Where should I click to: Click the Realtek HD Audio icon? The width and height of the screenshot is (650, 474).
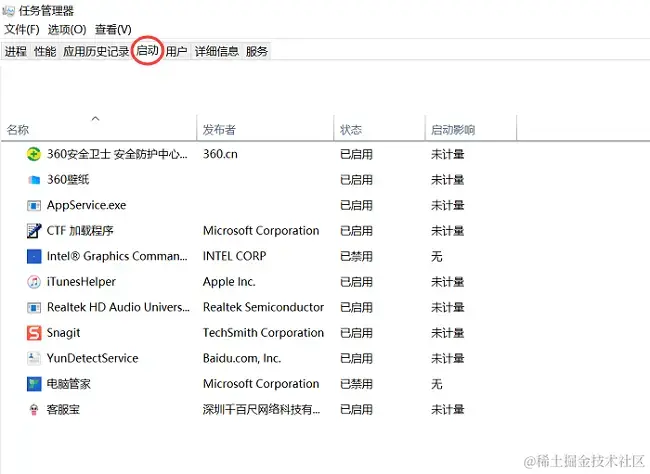34,307
